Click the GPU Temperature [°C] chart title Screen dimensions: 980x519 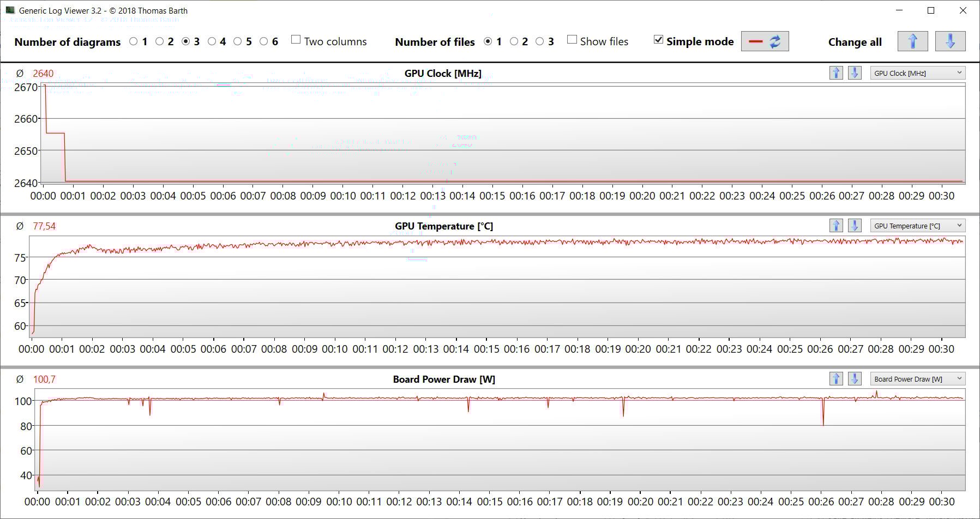pos(444,226)
